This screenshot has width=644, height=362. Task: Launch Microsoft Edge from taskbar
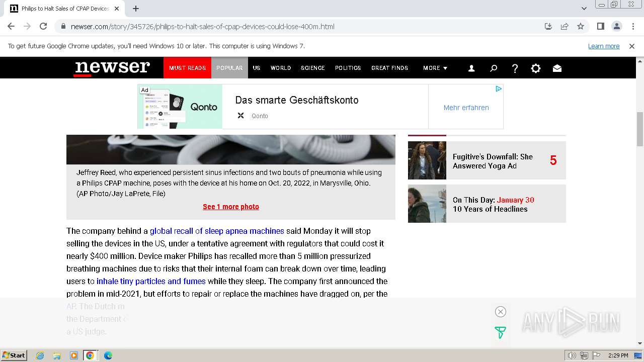108,355
